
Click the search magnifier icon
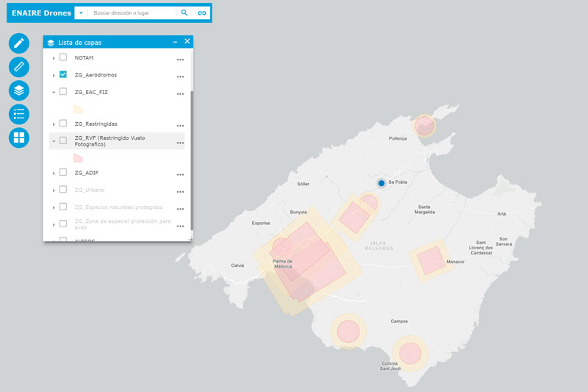point(184,13)
